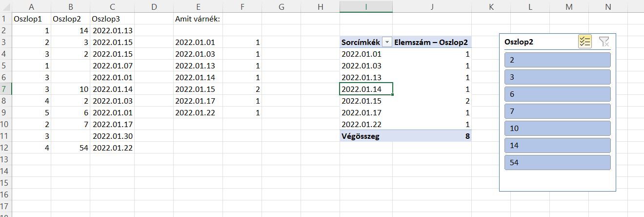Select slicer item 3
Viewport: 644px width, 217px height.
tap(557, 77)
